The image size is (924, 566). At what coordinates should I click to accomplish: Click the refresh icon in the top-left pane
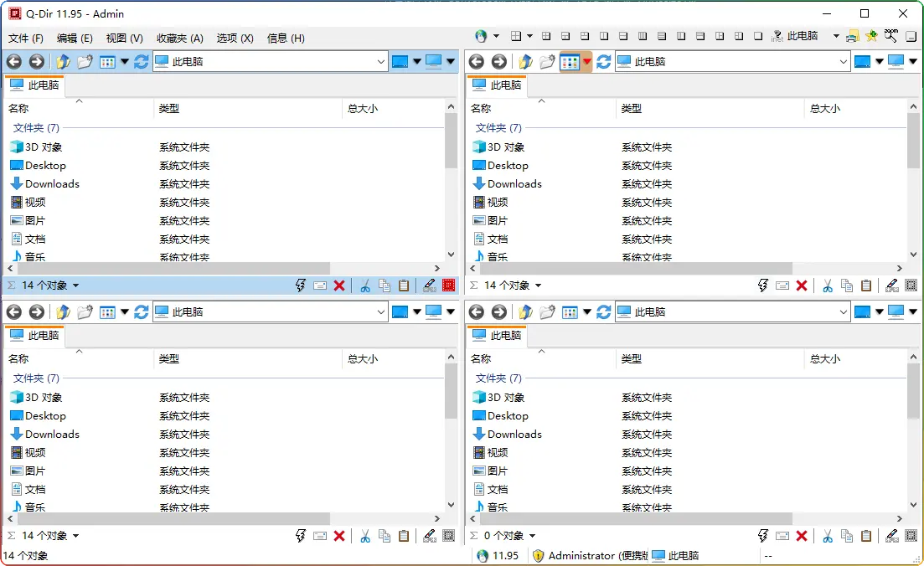[141, 61]
